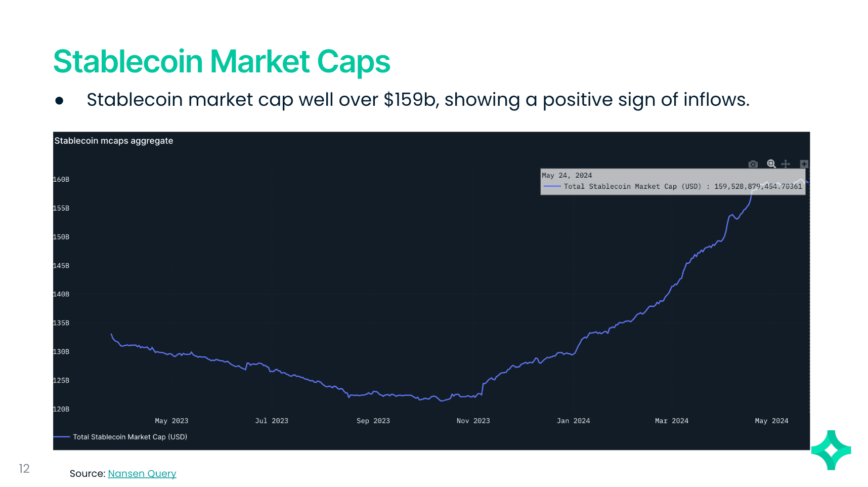The height and width of the screenshot is (487, 868).
Task: Click the May 2023 x-axis label
Action: click(x=171, y=421)
